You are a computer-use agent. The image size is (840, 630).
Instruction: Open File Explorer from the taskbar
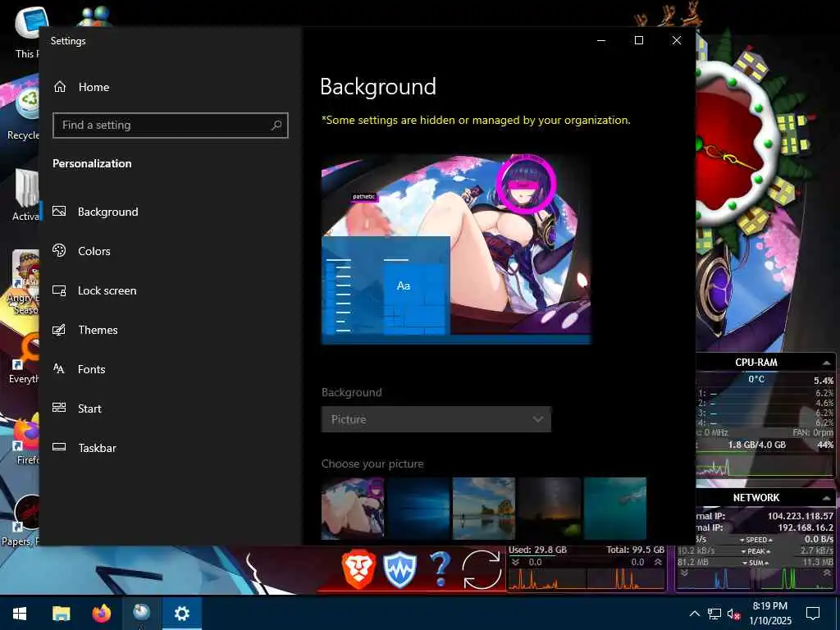[61, 614]
